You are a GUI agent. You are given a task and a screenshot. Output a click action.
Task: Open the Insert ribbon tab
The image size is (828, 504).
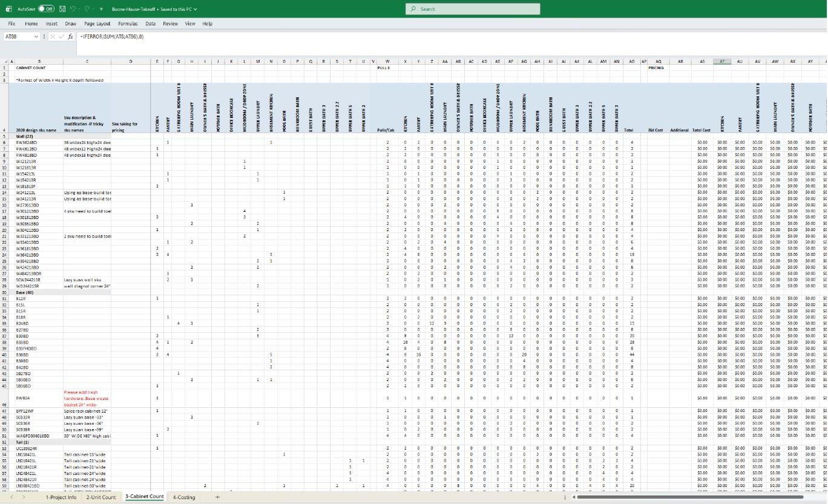[x=51, y=24]
